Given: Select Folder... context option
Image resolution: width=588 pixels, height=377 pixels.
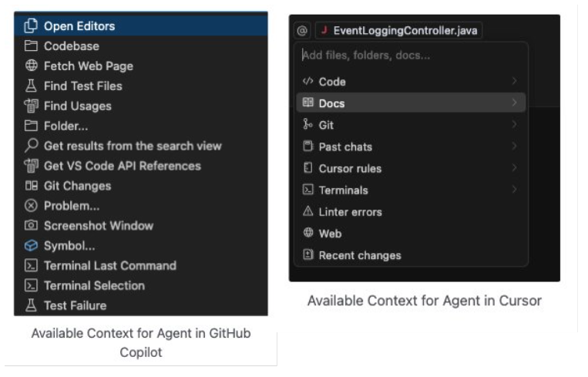Looking at the screenshot, I should click(x=141, y=126).
